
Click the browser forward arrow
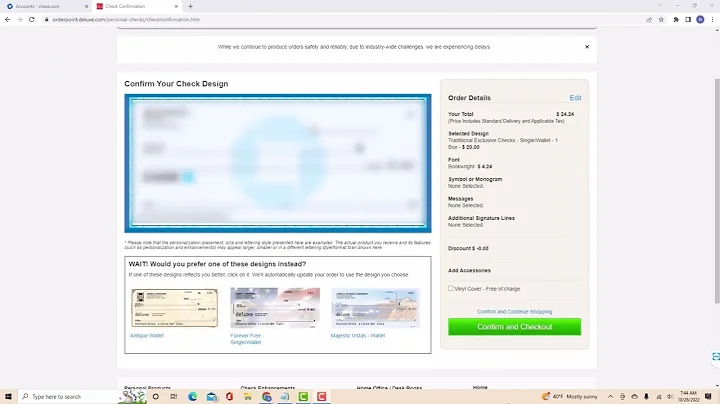[19, 20]
